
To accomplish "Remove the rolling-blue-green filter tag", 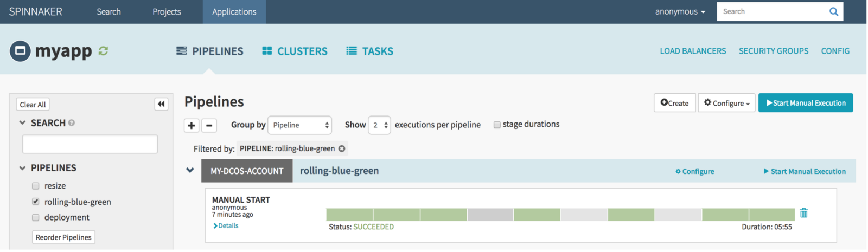I will pyautogui.click(x=342, y=148).
